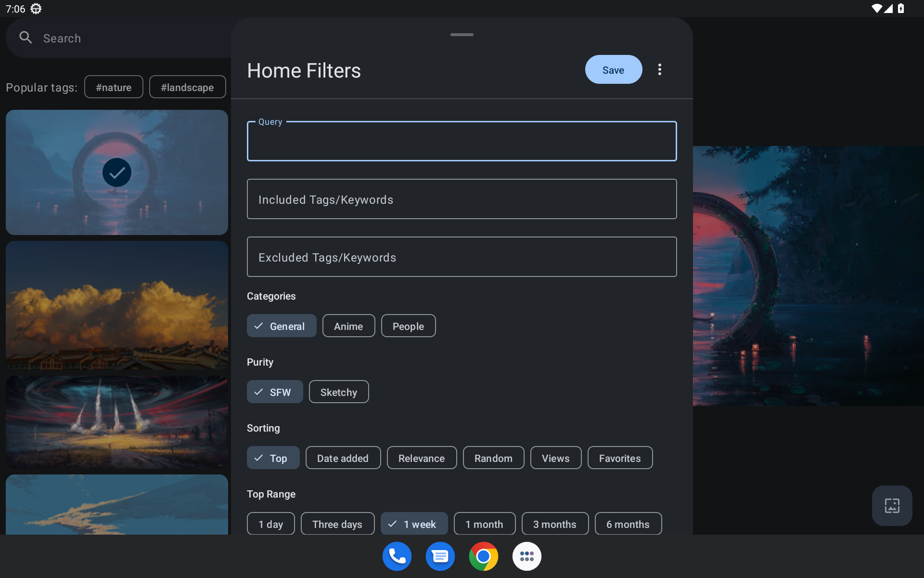Click the search magnifier icon

pos(26,38)
